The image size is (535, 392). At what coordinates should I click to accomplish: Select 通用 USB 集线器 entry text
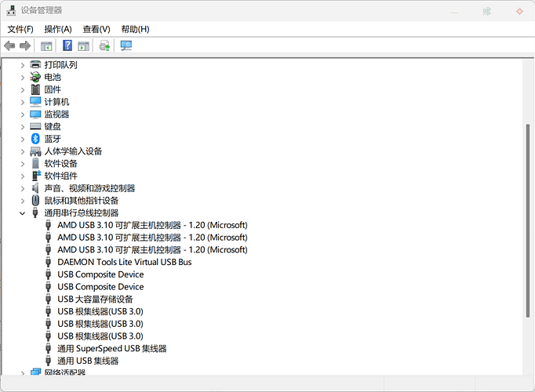point(88,361)
